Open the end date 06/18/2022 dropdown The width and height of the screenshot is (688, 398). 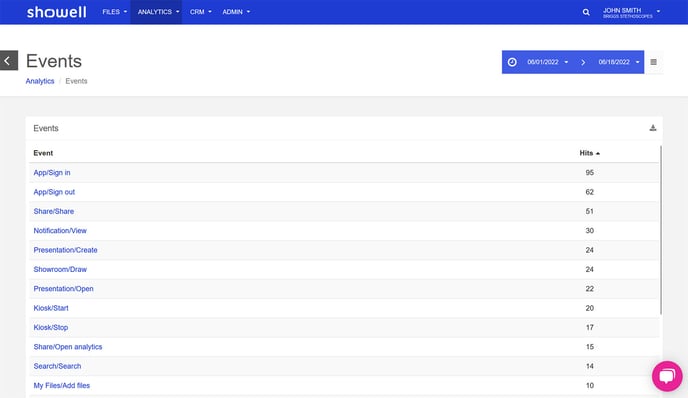pyautogui.click(x=619, y=62)
